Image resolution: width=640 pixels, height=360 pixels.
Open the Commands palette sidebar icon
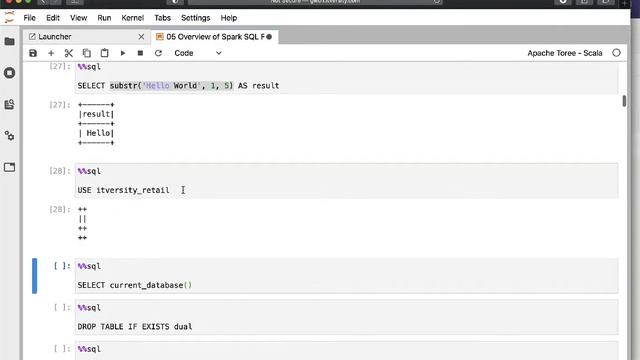[x=9, y=104]
